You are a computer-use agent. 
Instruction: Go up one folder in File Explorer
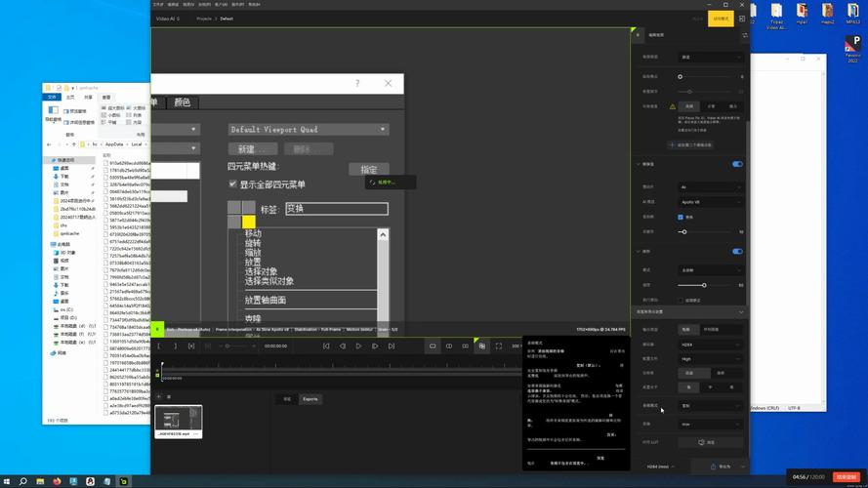tap(74, 144)
